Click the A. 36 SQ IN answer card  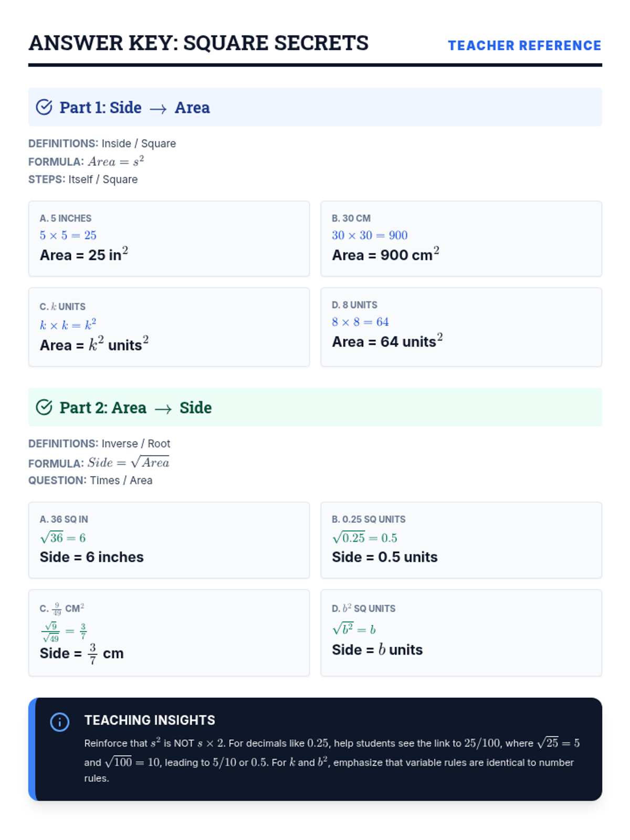(169, 540)
